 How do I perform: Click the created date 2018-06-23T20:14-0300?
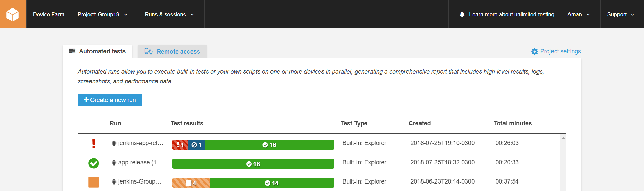pos(442,181)
